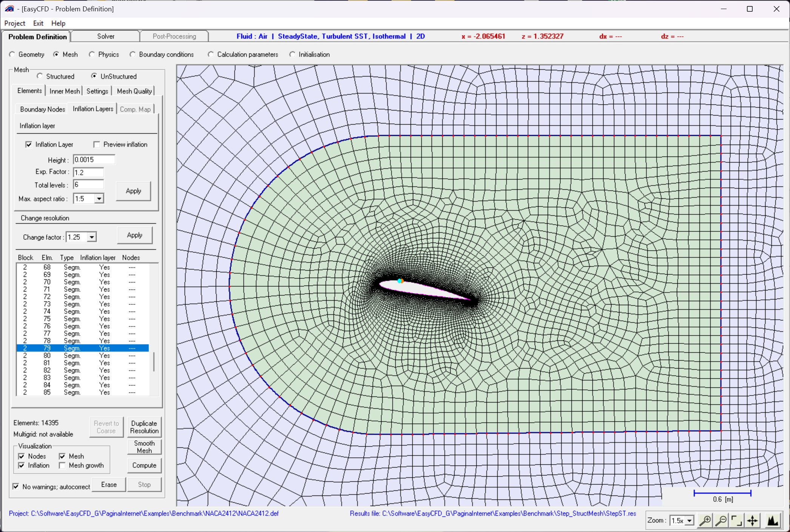Enable the Mesh growth checkbox
This screenshot has width=790, height=532.
tap(62, 466)
